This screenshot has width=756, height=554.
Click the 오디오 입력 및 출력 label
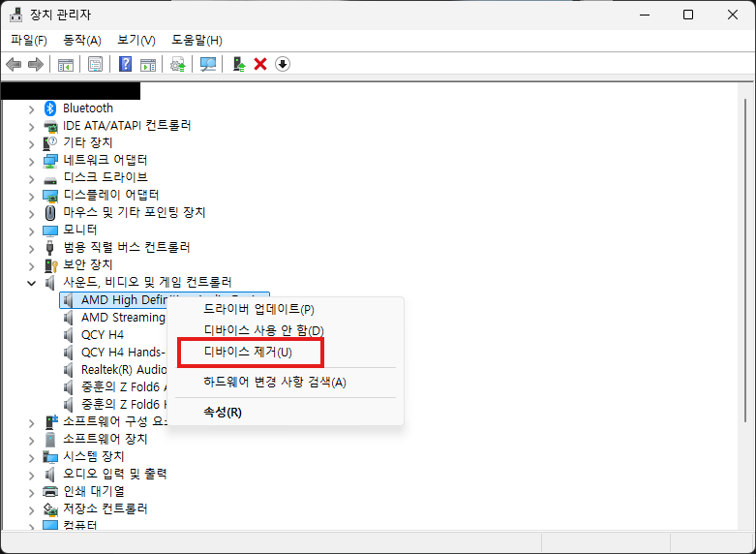115,474
